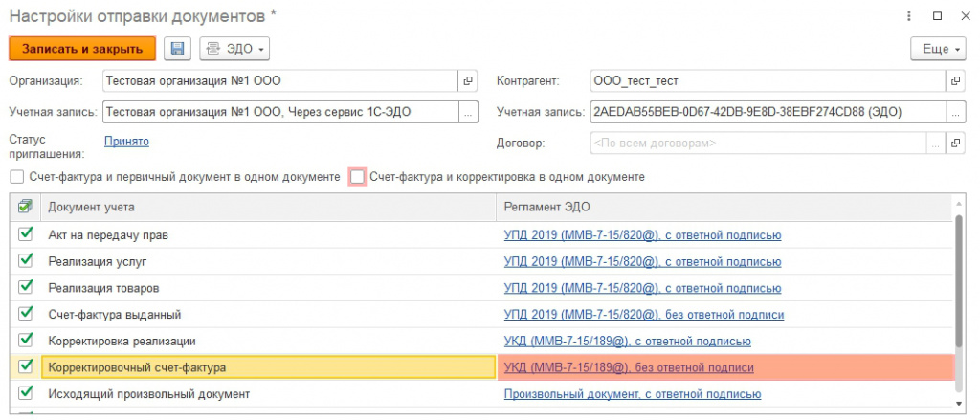
Task: Open the ЭДО dropdown menu
Action: pyautogui.click(x=234, y=49)
